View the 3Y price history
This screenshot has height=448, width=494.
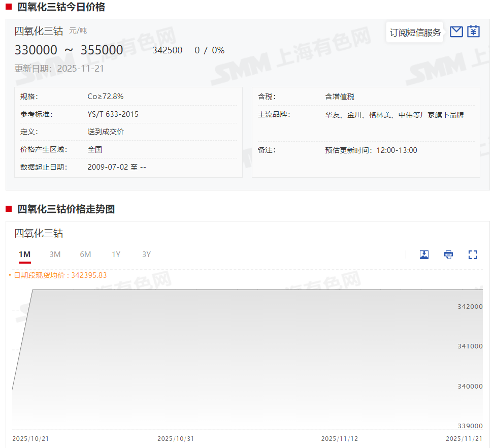[x=146, y=254]
